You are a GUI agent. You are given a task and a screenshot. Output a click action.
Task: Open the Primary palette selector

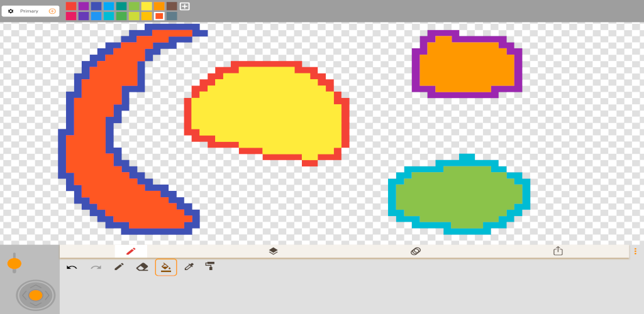(x=30, y=11)
